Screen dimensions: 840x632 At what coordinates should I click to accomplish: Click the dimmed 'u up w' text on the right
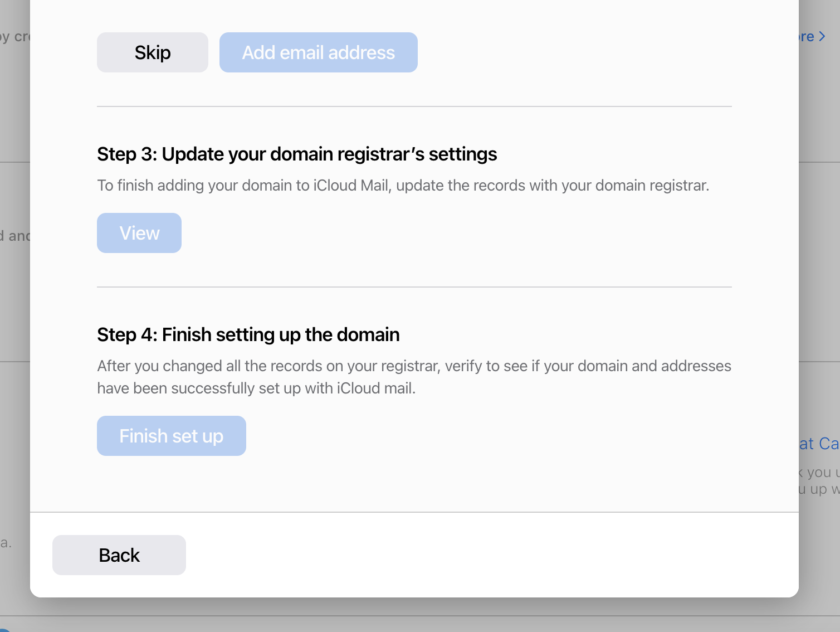[819, 489]
